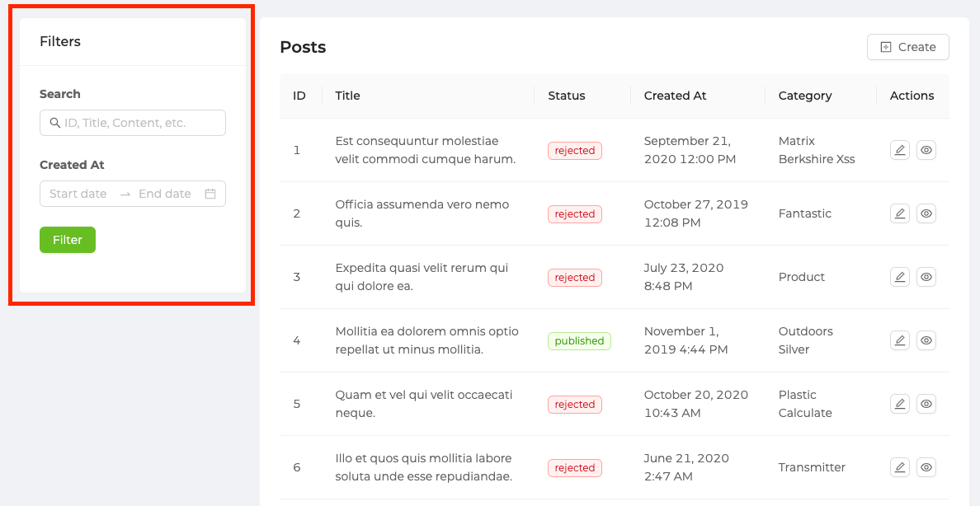Viewport: 980px width, 506px height.
Task: Open post 6 via eye icon
Action: [926, 467]
